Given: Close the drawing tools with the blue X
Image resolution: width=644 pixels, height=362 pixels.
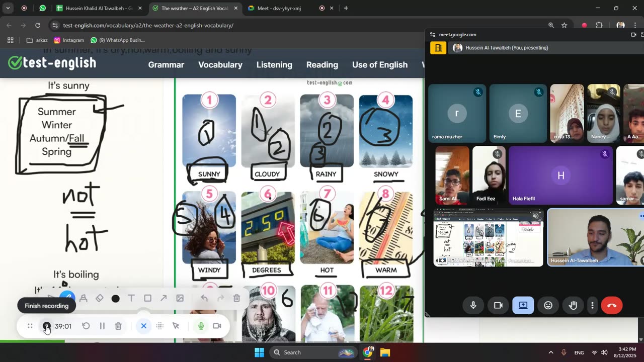Looking at the screenshot, I should tap(143, 326).
